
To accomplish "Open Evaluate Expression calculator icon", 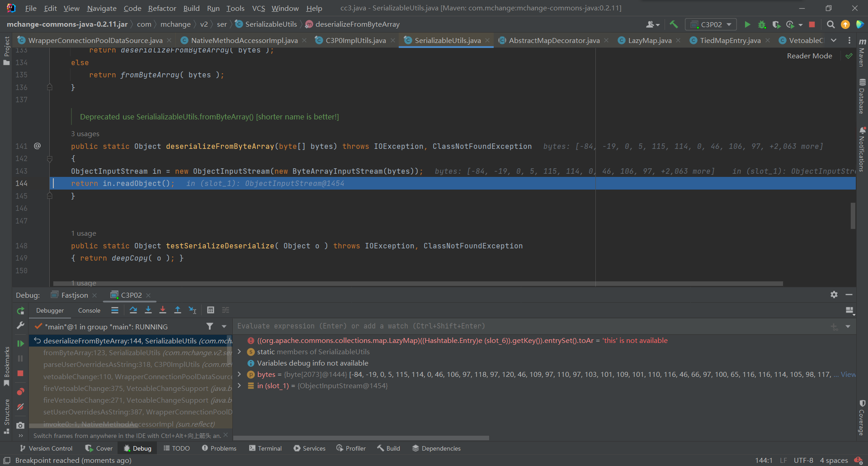I will click(x=211, y=310).
